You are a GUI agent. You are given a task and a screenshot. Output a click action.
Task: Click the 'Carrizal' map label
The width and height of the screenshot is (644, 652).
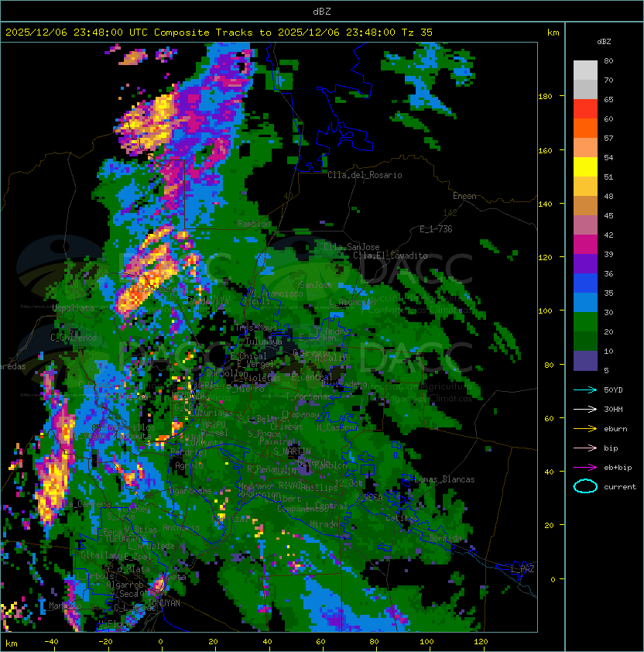(231, 519)
